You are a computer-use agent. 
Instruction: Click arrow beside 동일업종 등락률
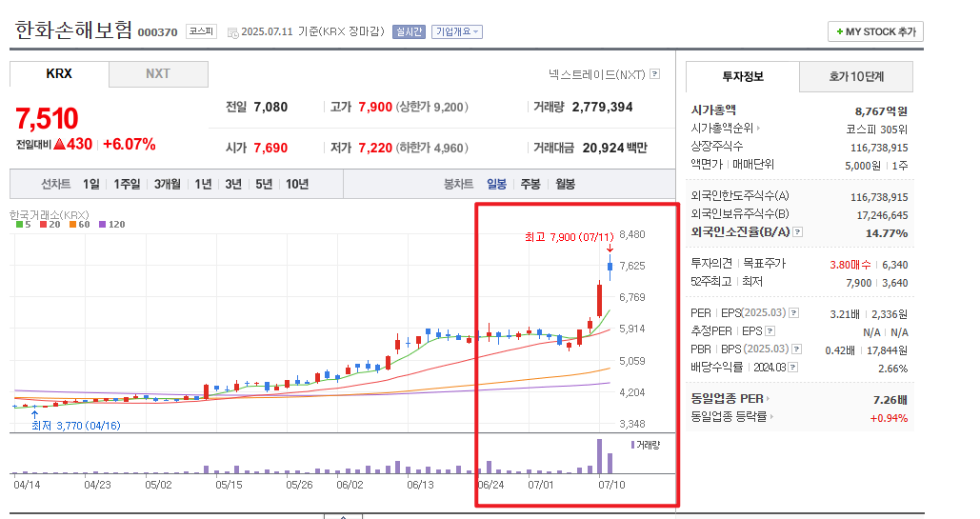[771, 416]
